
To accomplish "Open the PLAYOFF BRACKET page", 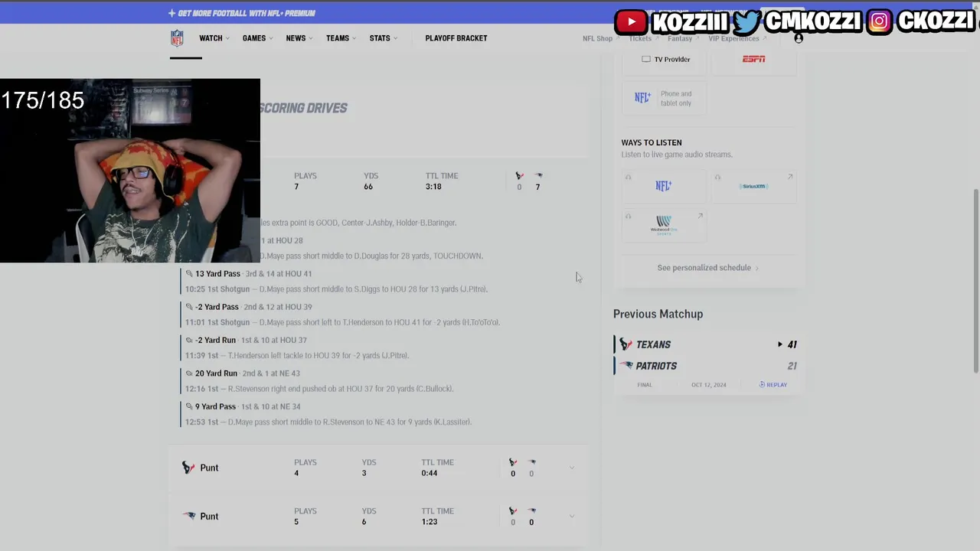I will click(x=456, y=38).
